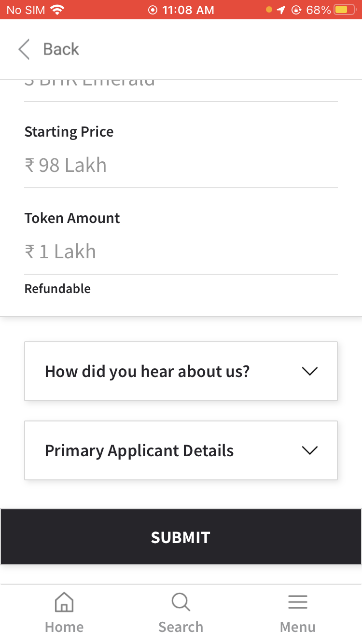The width and height of the screenshot is (362, 644).
Task: Switch to the Search tab label
Action: (x=181, y=627)
